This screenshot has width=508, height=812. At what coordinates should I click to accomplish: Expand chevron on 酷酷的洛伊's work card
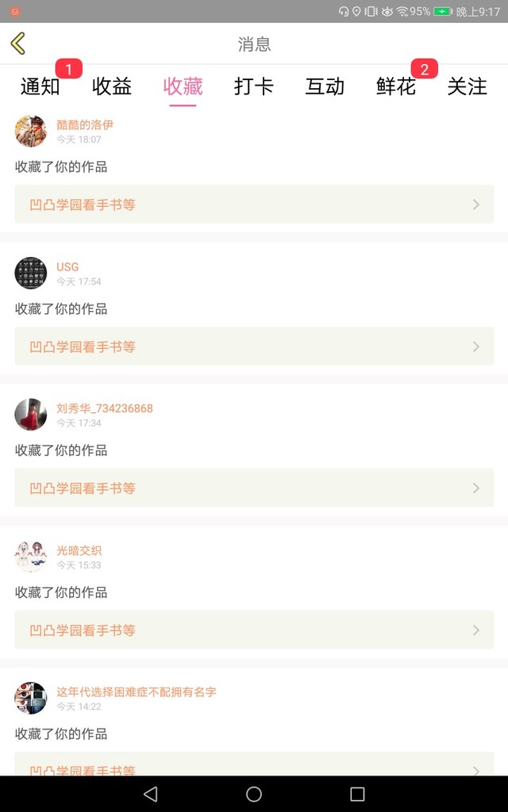point(476,205)
